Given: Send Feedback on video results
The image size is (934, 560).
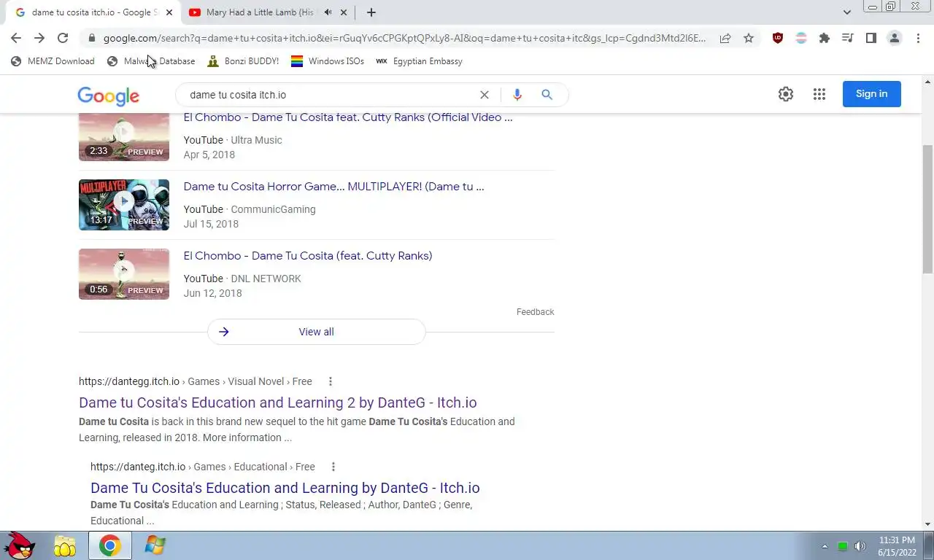Looking at the screenshot, I should [x=536, y=312].
